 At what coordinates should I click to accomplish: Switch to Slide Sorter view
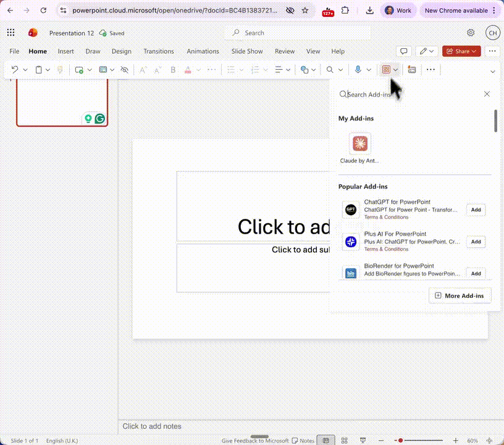tap(343, 441)
